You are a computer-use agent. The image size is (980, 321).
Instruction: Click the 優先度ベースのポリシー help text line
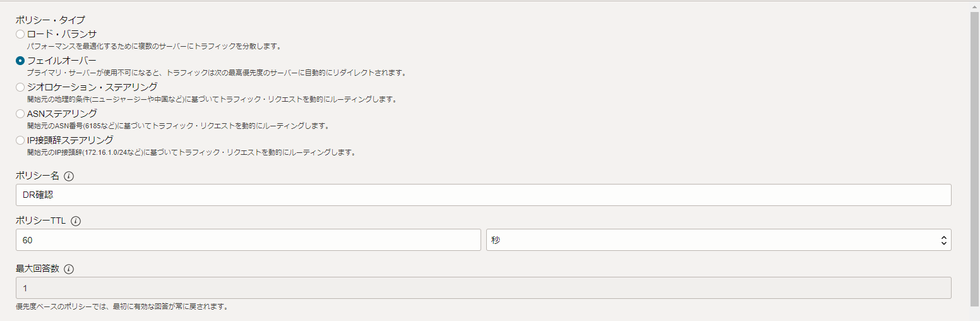(121, 307)
